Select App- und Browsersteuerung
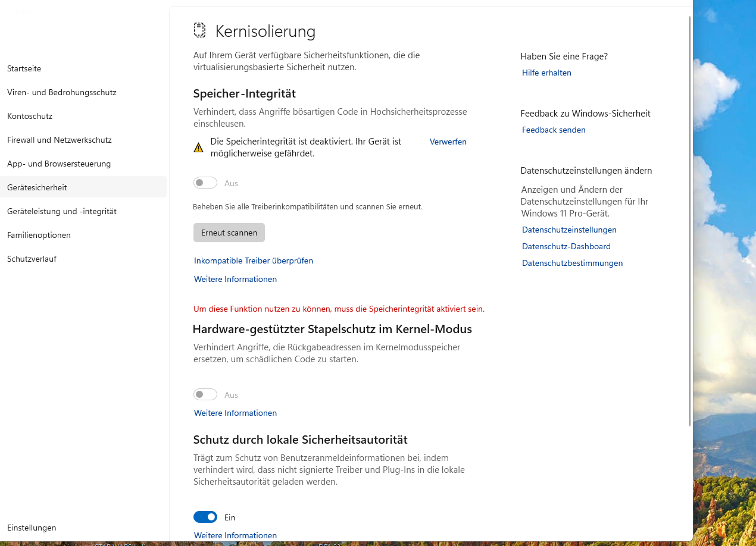This screenshot has width=756, height=546. coord(59,164)
